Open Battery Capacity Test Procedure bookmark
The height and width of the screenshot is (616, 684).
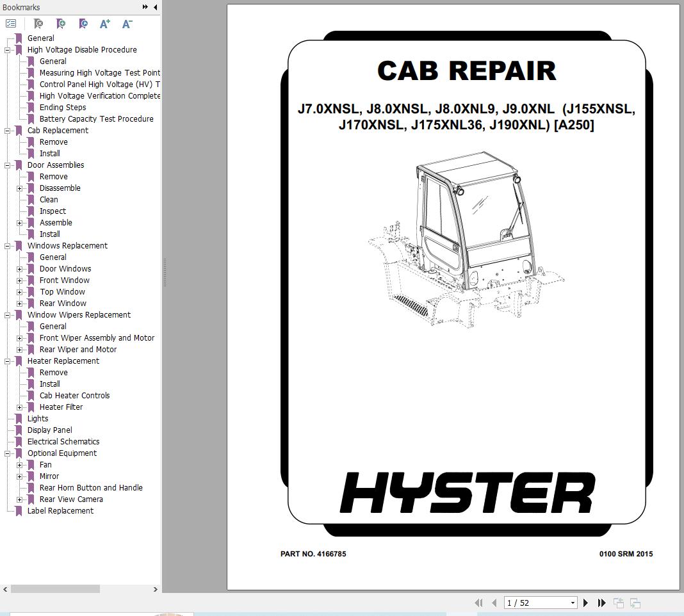click(96, 119)
